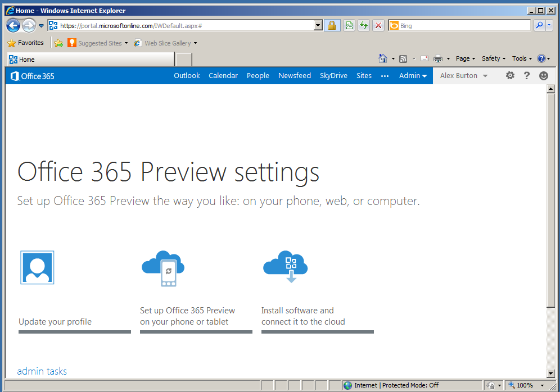Click the browser Back arrow button
This screenshot has width=560, height=392.
pos(13,26)
